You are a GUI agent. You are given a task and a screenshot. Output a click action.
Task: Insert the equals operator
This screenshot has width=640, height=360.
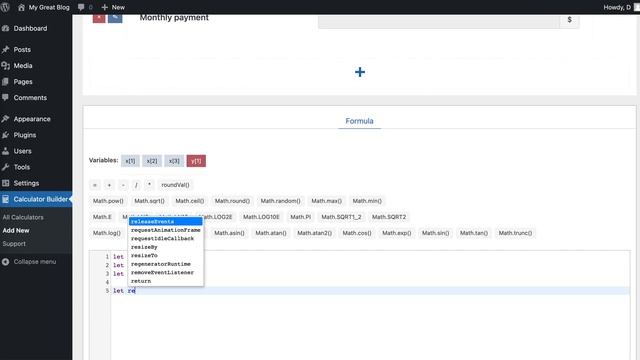coord(95,185)
